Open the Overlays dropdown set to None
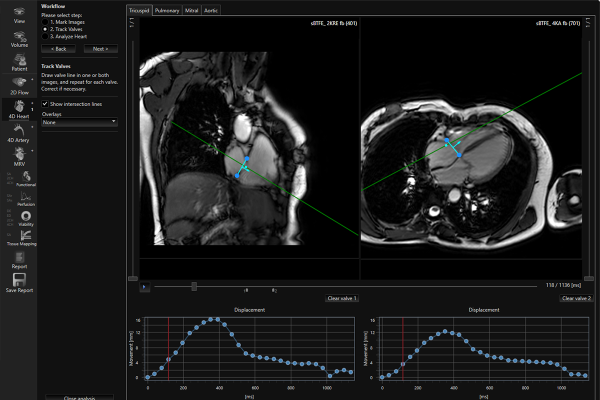Viewport: 600px width, 400px height. pos(79,122)
